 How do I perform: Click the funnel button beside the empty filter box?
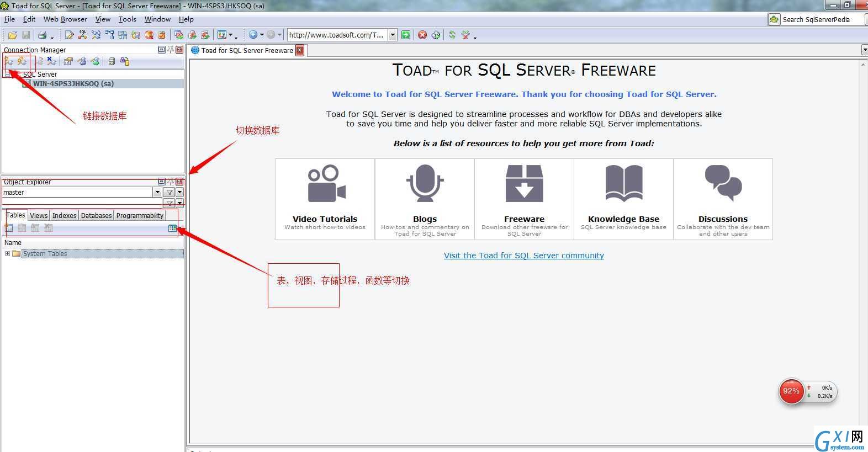click(170, 204)
